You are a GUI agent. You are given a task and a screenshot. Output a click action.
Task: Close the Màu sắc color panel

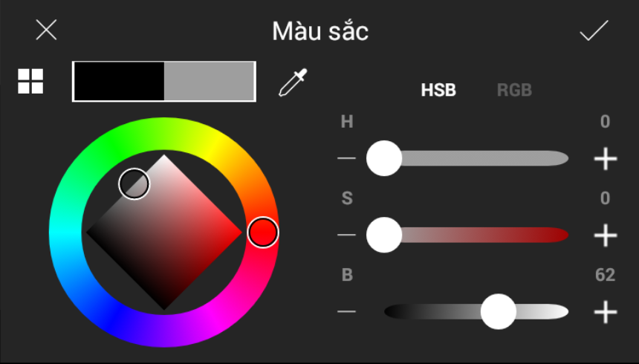46,30
